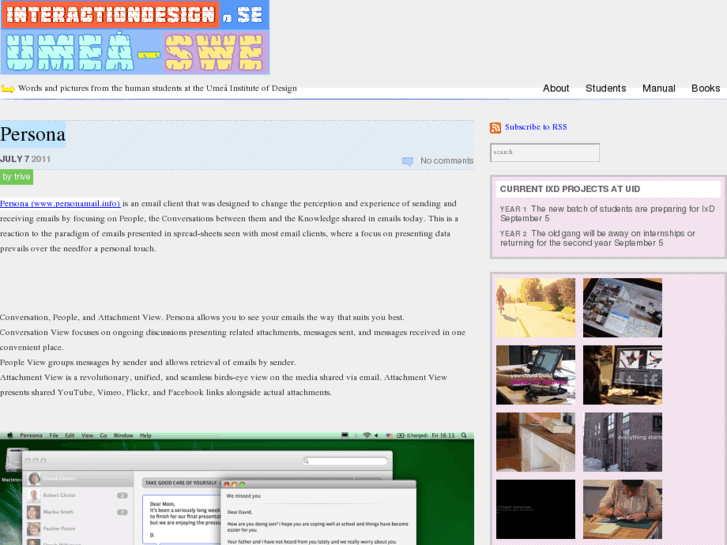Click the InteractionDesign.se Umeå-SWE logo banner
The height and width of the screenshot is (545, 727).
tap(134, 37)
